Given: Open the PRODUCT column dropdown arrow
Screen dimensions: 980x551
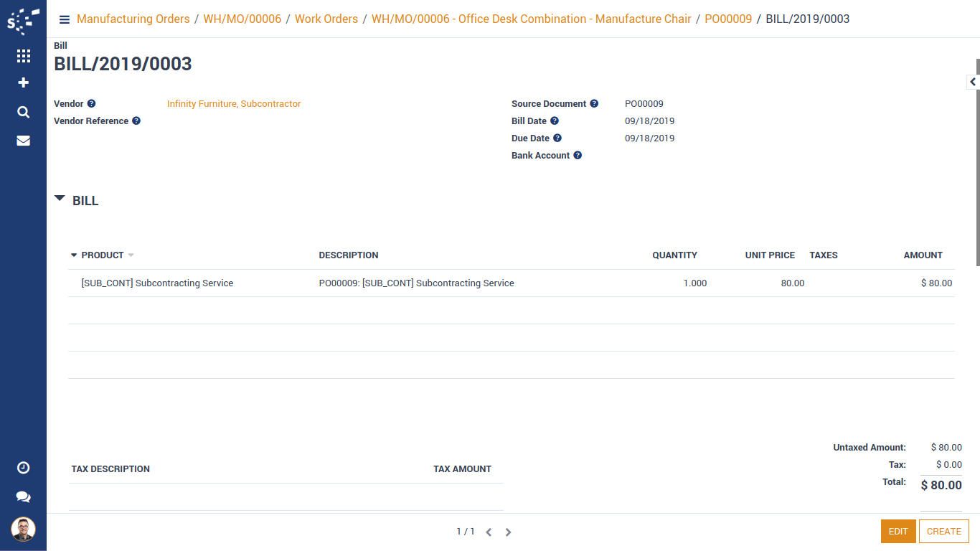Looking at the screenshot, I should (131, 255).
